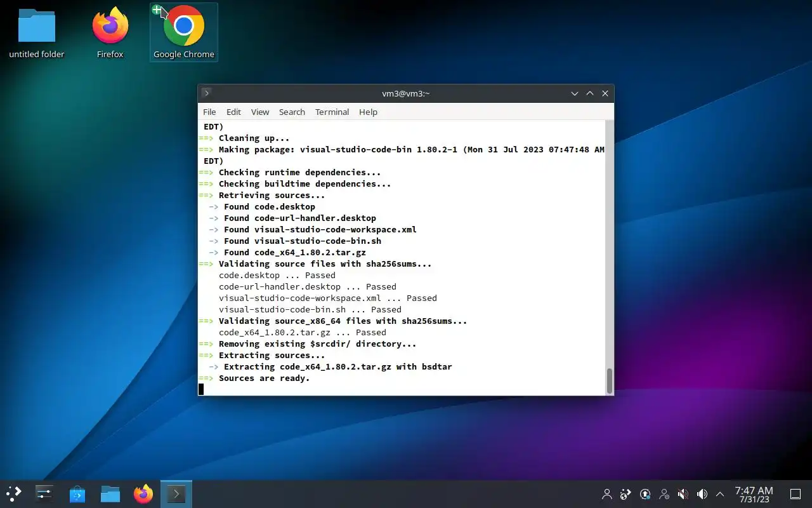The image size is (812, 508).
Task: Click the terminal vertical scrollbar handle
Action: point(610,381)
